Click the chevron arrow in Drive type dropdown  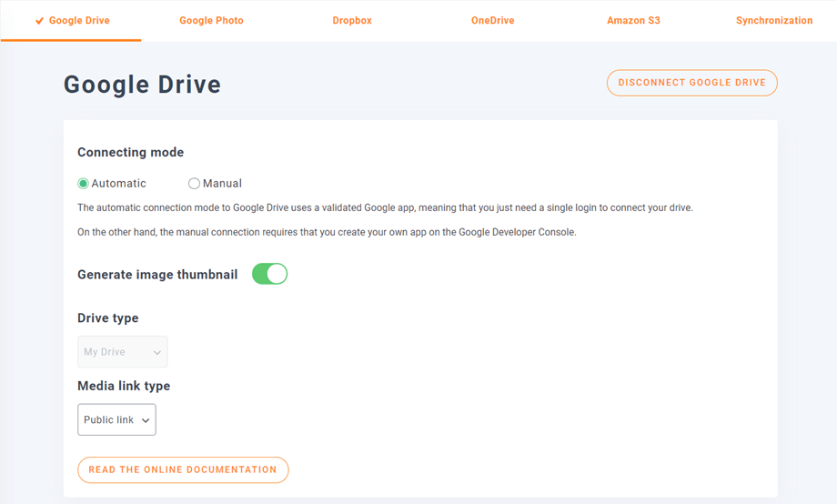tap(156, 353)
